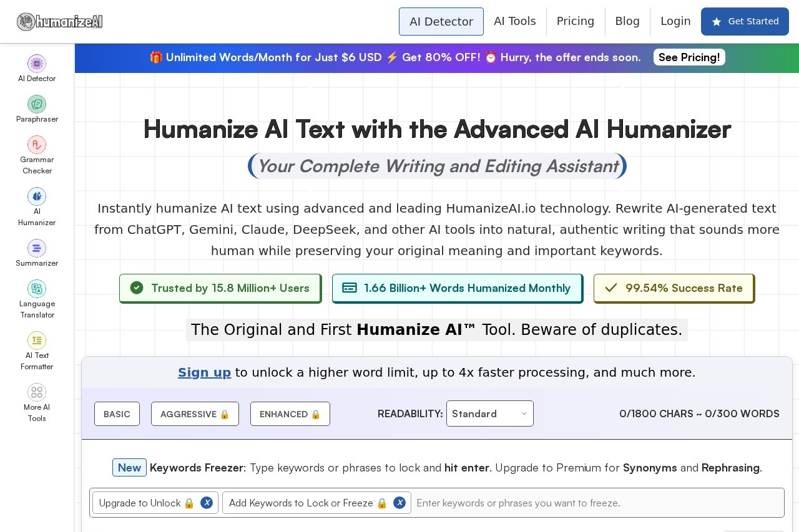Click the 'Humanize AI Text' main heading
The image size is (799, 532).
coord(437,129)
